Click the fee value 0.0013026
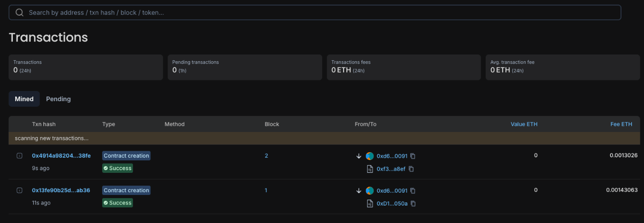Viewport: 644px width, 223px height. point(623,155)
